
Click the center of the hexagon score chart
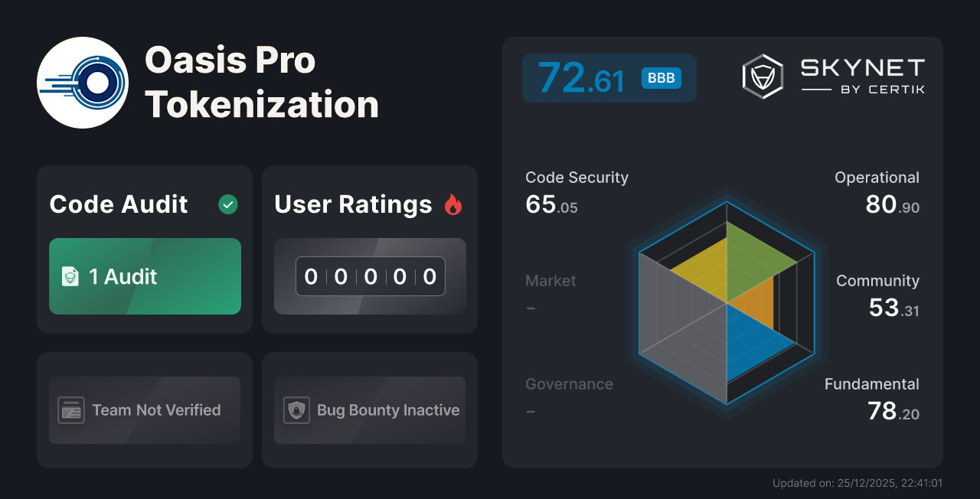(x=726, y=305)
